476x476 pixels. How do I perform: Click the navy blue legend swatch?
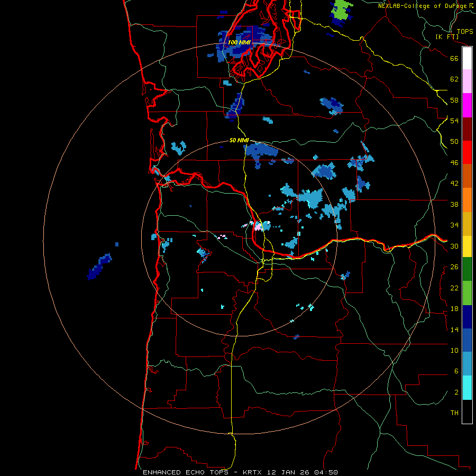pyautogui.click(x=467, y=317)
